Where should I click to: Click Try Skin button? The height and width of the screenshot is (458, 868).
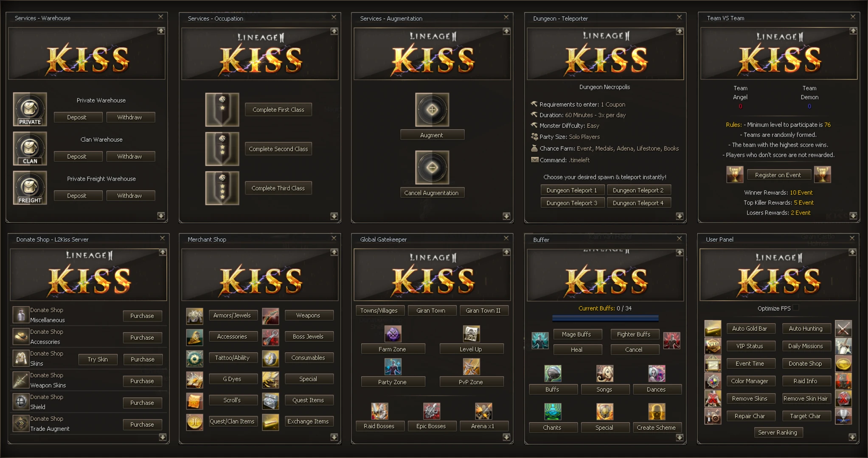[98, 359]
